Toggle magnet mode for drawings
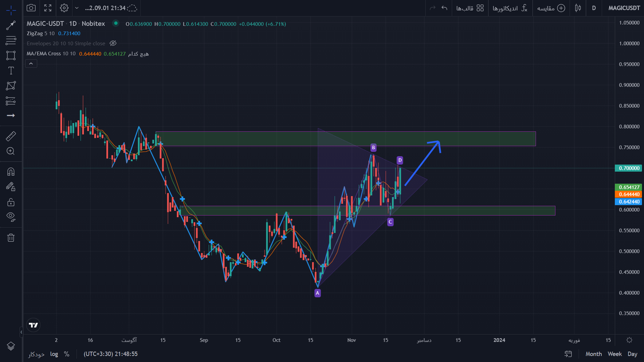 tap(11, 172)
